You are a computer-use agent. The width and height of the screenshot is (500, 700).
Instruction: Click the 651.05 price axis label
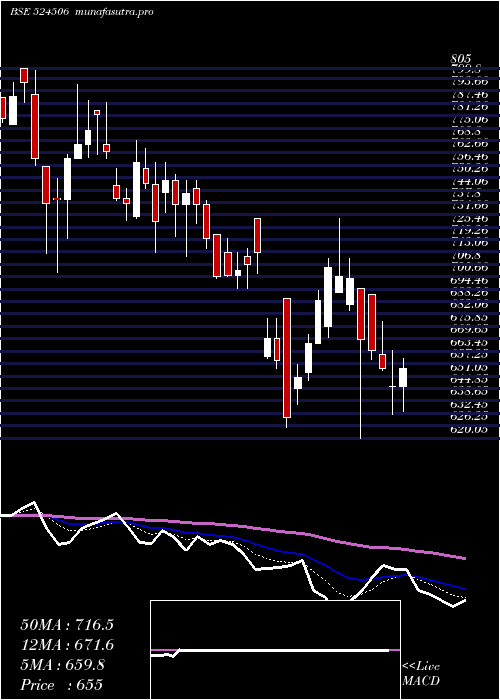468,367
